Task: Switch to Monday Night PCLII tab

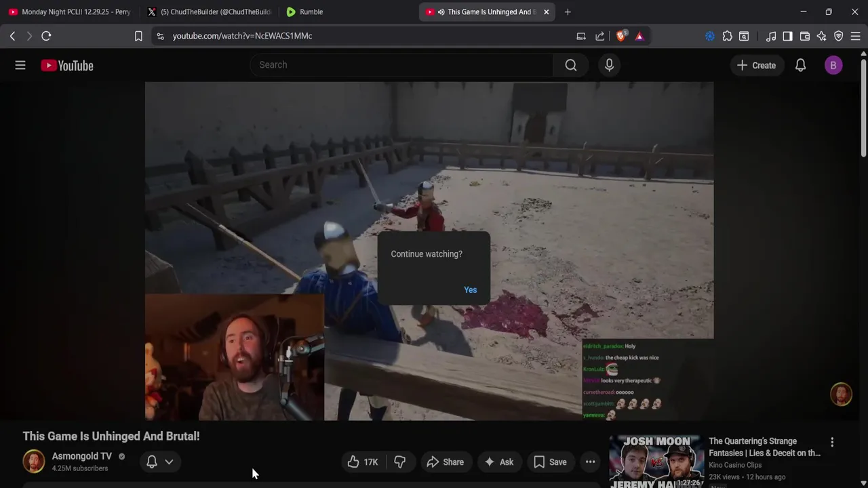Action: tap(70, 12)
